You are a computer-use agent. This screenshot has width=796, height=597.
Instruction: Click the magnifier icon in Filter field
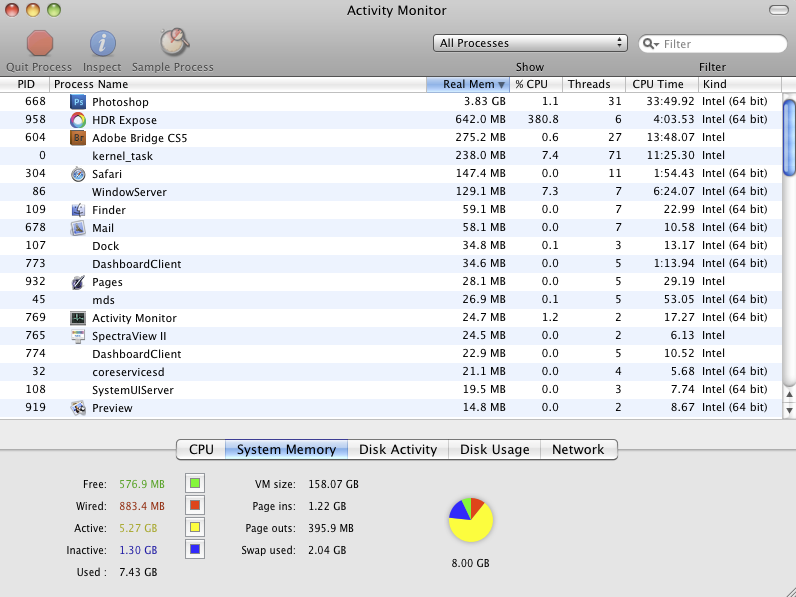pos(650,44)
